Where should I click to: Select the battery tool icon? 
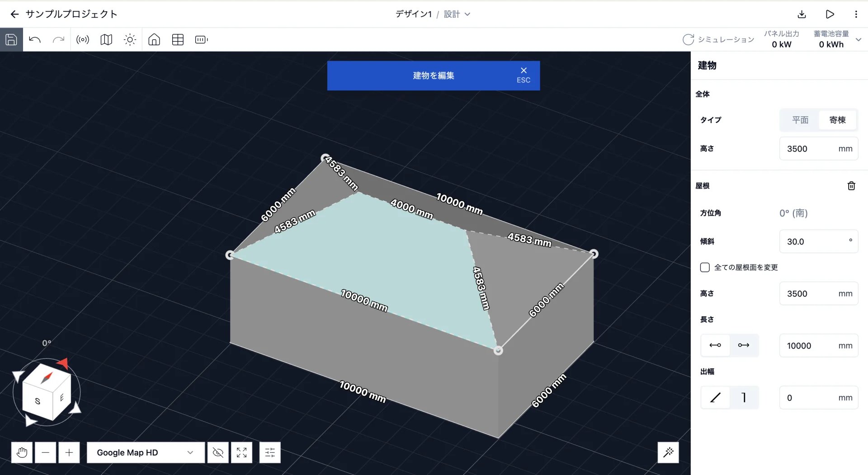coord(201,40)
